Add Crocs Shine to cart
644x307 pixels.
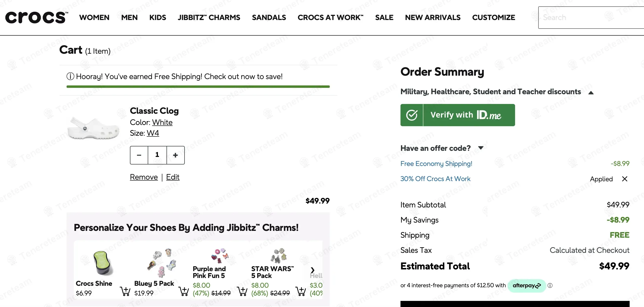tap(125, 291)
